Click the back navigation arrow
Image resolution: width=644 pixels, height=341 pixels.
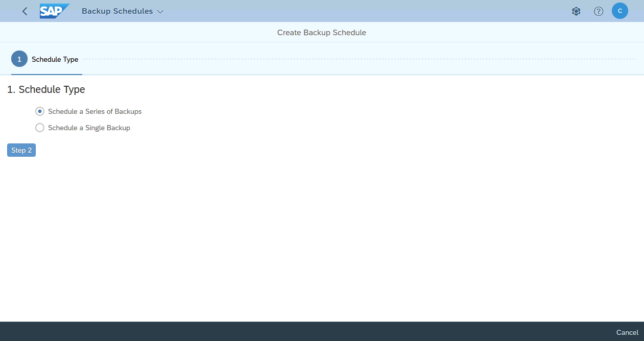(x=24, y=11)
